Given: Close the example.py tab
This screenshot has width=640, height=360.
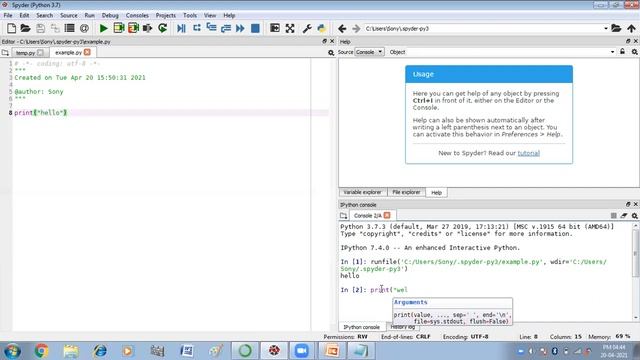Looking at the screenshot, I should [x=87, y=52].
